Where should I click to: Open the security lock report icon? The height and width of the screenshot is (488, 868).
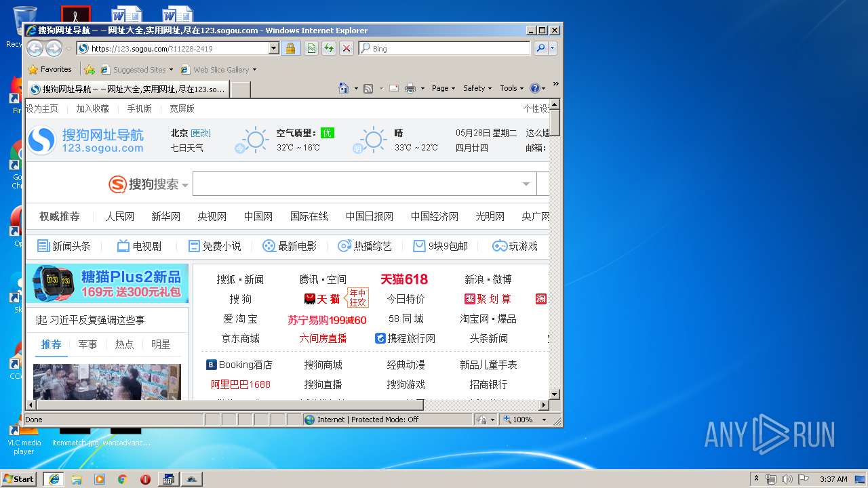[x=290, y=48]
